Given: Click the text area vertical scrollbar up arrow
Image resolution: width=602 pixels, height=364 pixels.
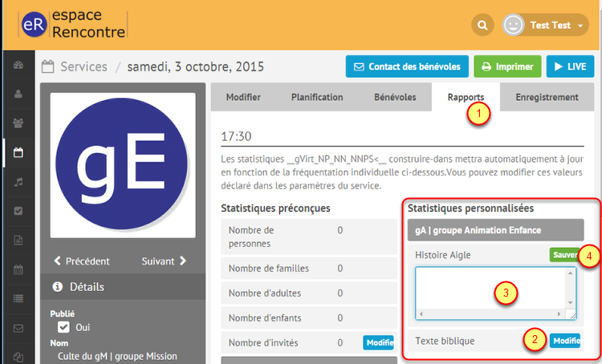Looking at the screenshot, I should (x=570, y=273).
